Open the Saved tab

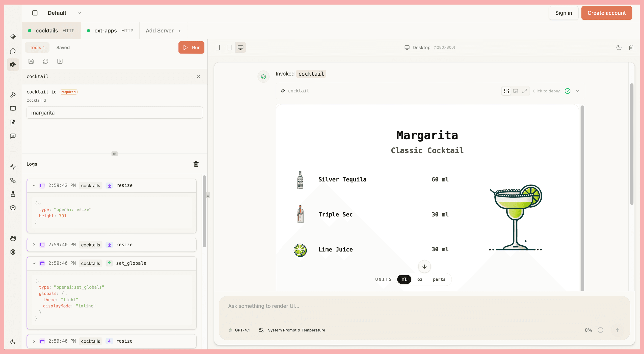click(63, 48)
